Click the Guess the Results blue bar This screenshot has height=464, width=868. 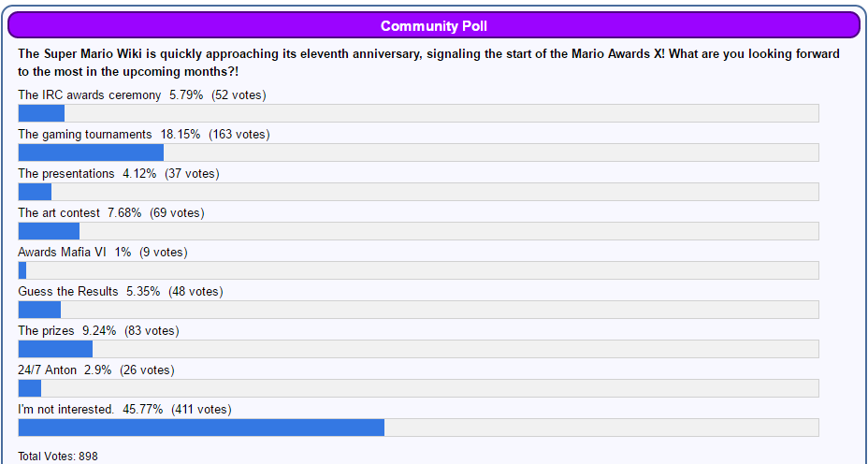click(x=39, y=310)
